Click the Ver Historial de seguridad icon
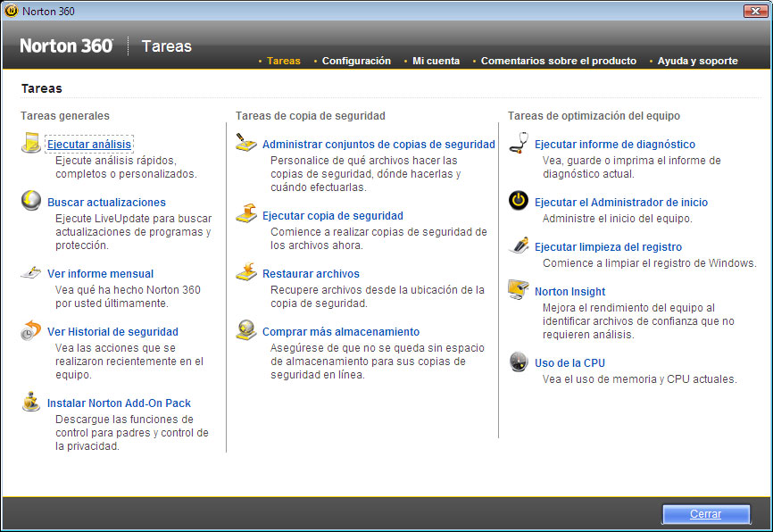 31,330
